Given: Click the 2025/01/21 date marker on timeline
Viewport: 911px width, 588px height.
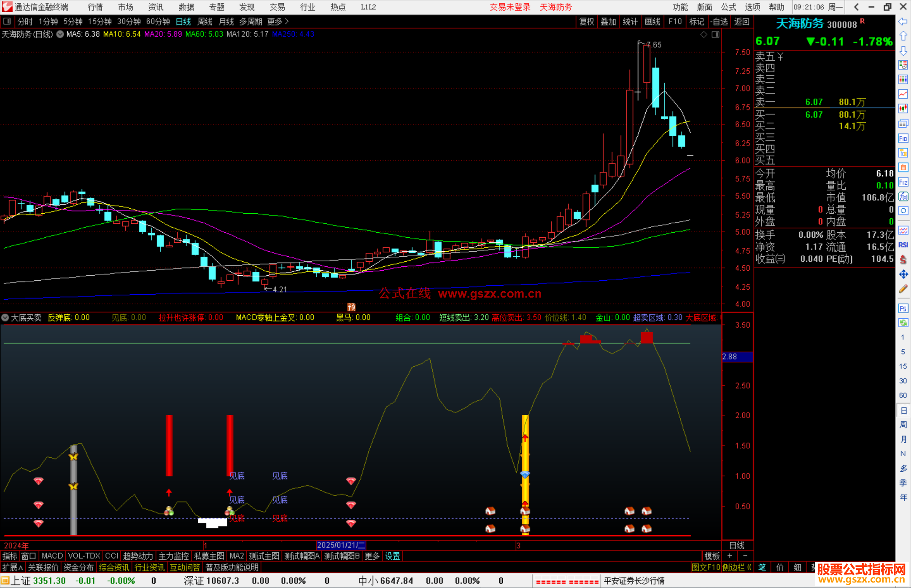Looking at the screenshot, I should coord(341,545).
